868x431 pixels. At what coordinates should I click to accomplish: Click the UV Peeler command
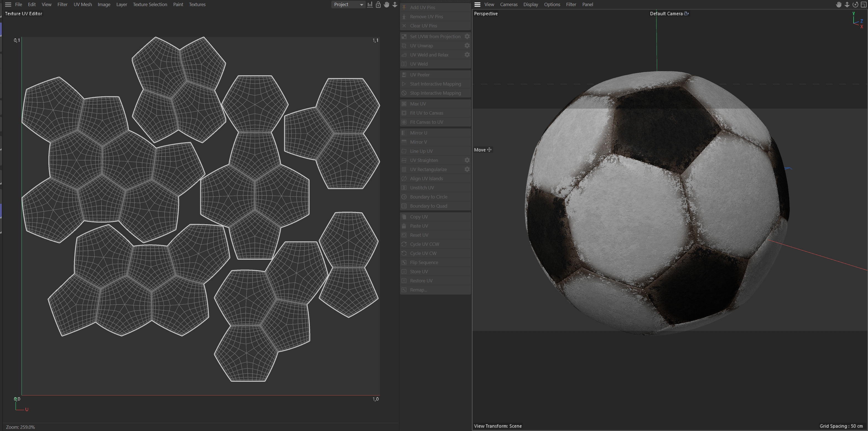420,74
